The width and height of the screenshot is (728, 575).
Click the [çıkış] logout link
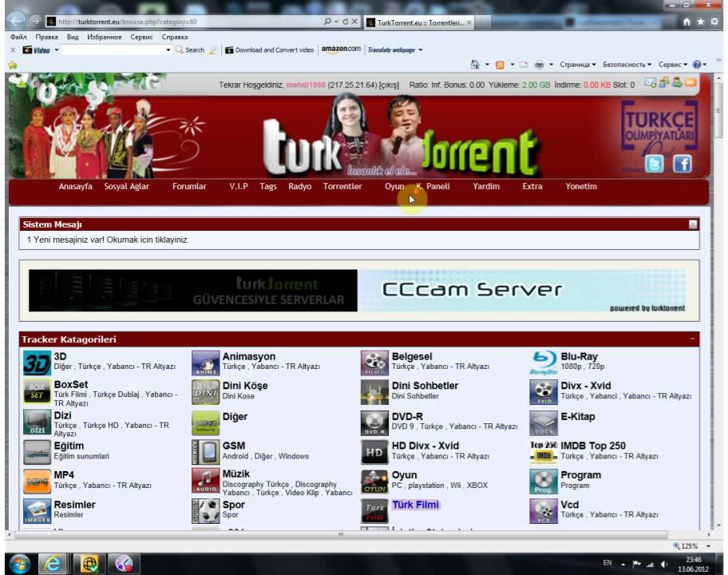tap(389, 85)
